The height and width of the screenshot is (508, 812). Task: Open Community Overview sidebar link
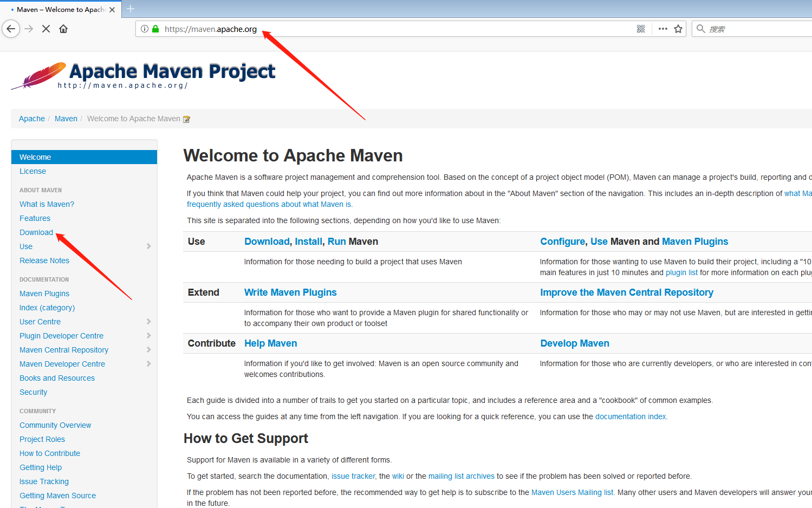coord(55,425)
